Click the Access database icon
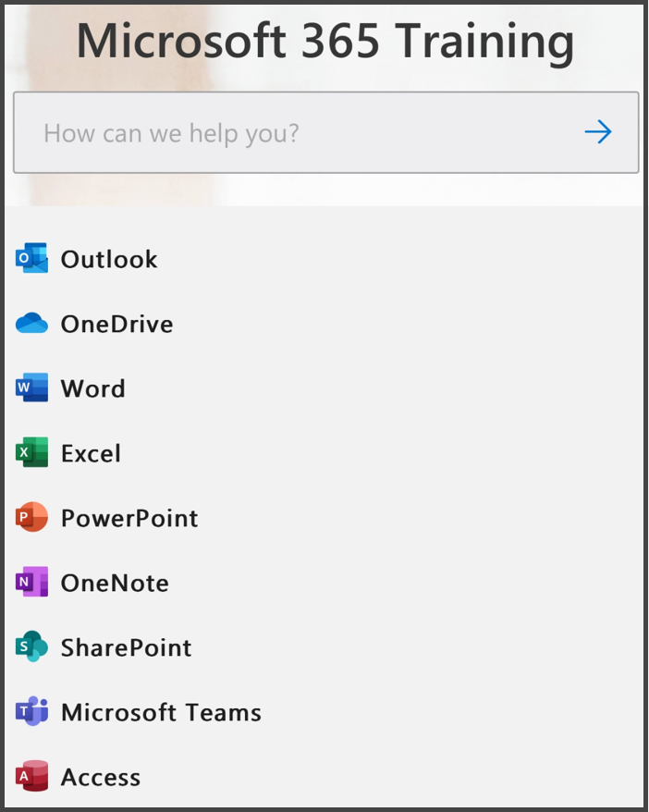Viewport: 649px width, 812px height. tap(31, 776)
